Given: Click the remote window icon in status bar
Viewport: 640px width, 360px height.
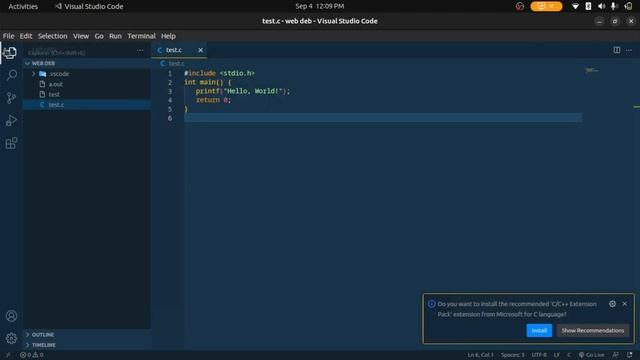Looking at the screenshot, I should (x=8, y=355).
